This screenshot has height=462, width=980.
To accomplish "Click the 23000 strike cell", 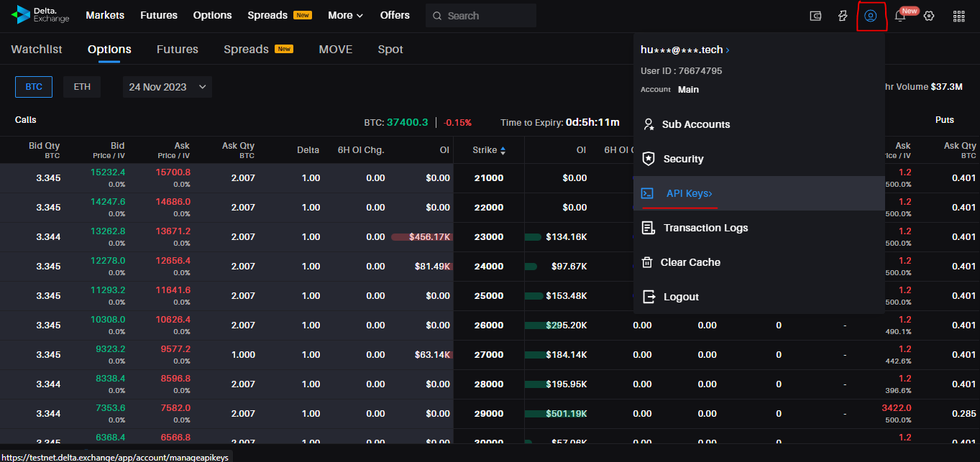I will click(x=489, y=237).
